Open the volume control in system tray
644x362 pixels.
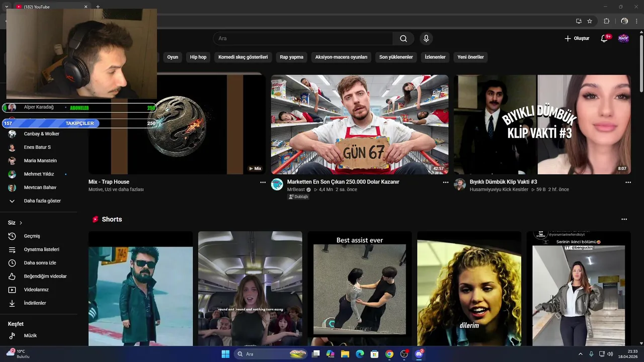pyautogui.click(x=610, y=354)
